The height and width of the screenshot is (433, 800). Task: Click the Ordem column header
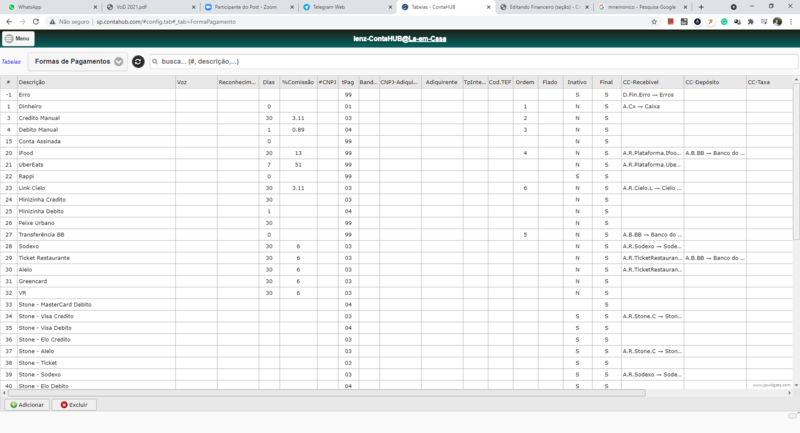(524, 82)
